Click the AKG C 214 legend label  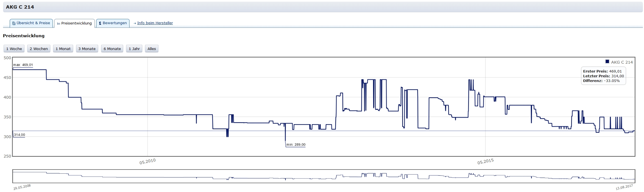[x=622, y=62]
